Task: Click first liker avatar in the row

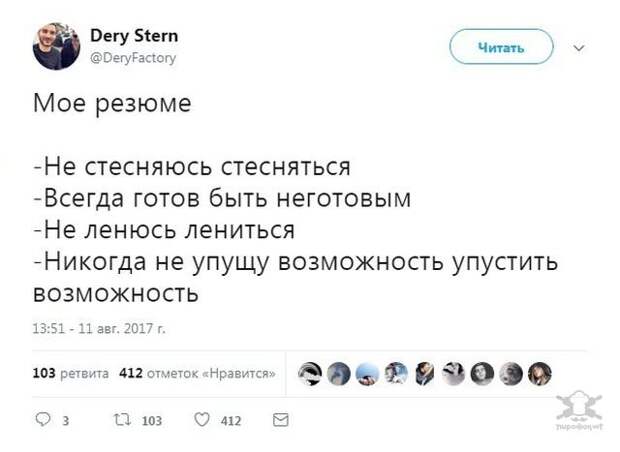Action: coord(310,374)
